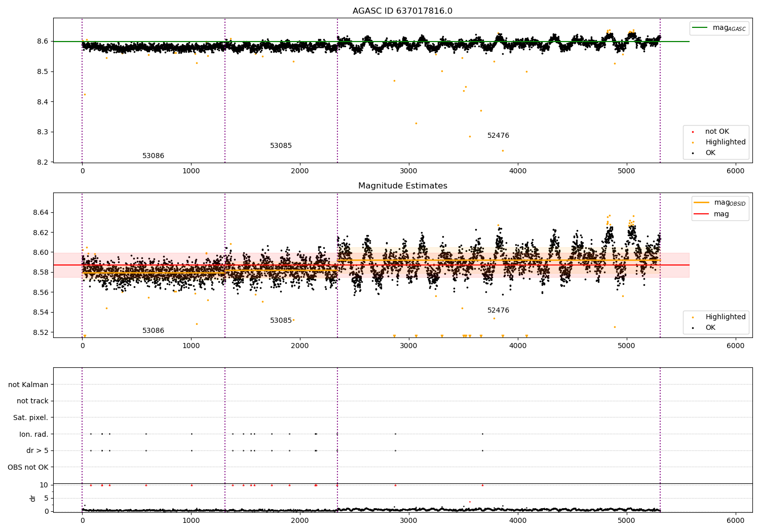
Task: Click the 8.64 y-axis tick label
Action: (42, 212)
